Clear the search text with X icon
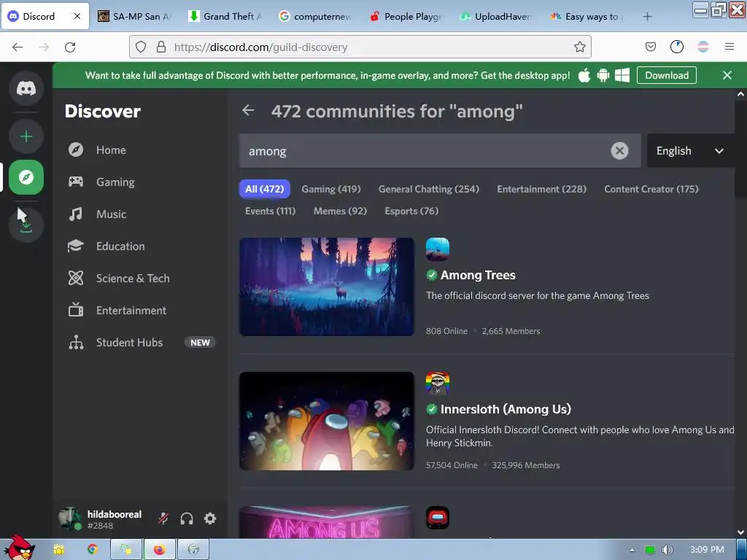This screenshot has height=560, width=747. coord(619,151)
